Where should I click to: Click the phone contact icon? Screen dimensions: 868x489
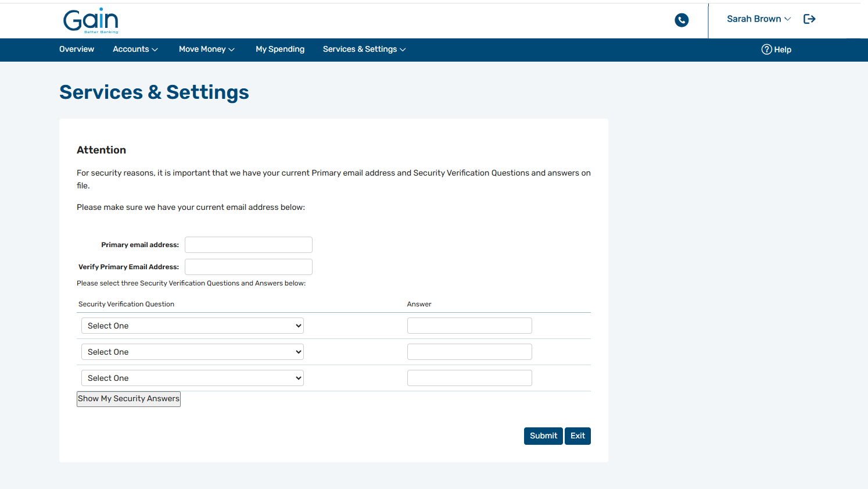coord(682,20)
